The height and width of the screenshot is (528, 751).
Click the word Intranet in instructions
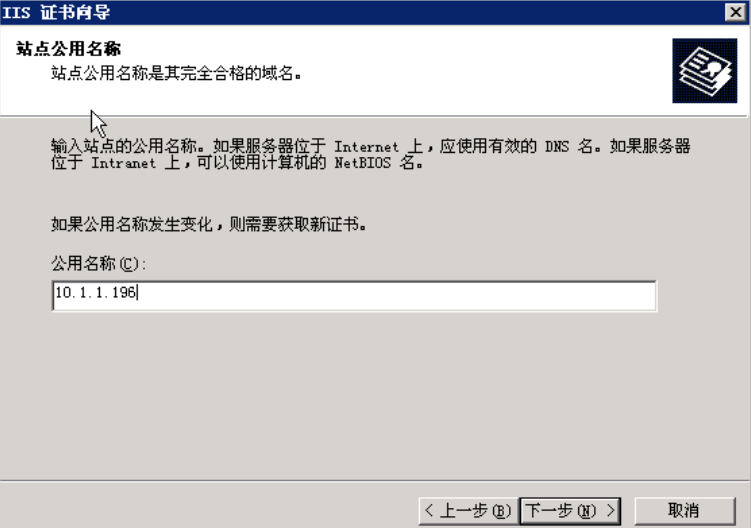pyautogui.click(x=124, y=163)
